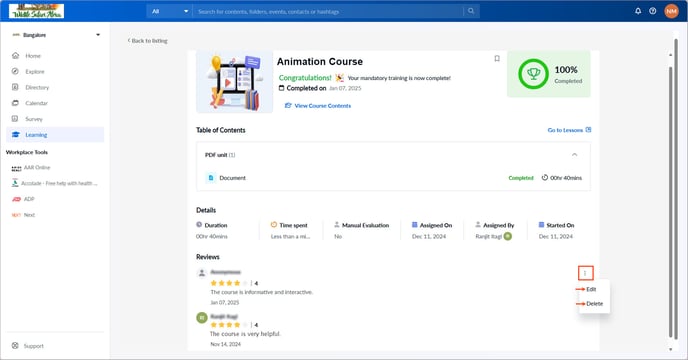Open Support link in sidebar
This screenshot has height=360, width=688.
pos(33,346)
